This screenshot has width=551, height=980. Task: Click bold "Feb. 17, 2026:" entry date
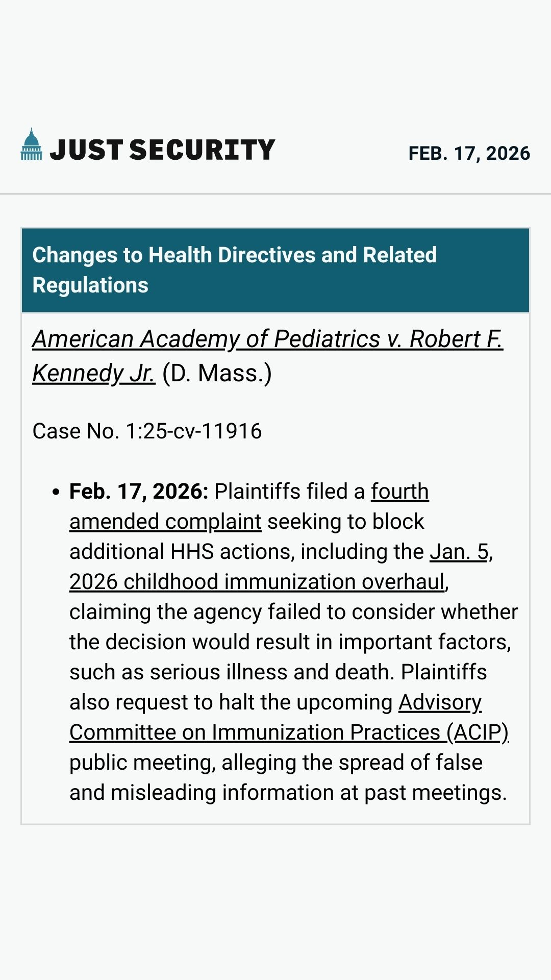point(139,492)
